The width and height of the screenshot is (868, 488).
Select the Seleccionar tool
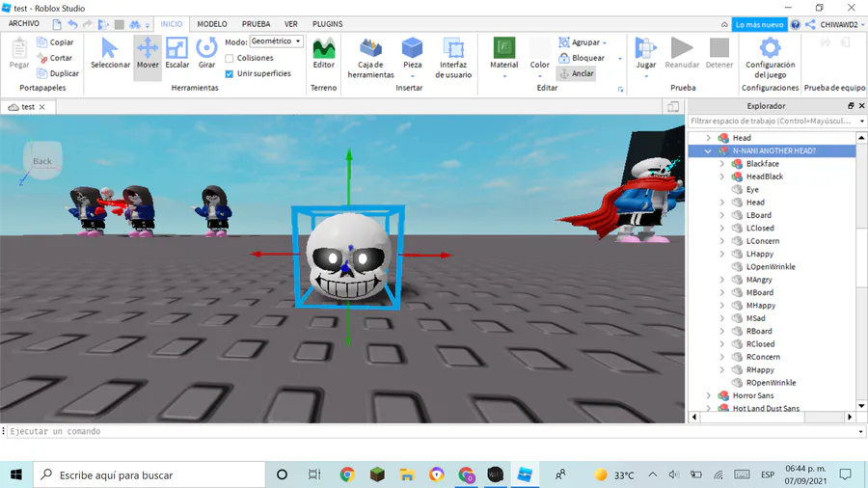point(110,54)
